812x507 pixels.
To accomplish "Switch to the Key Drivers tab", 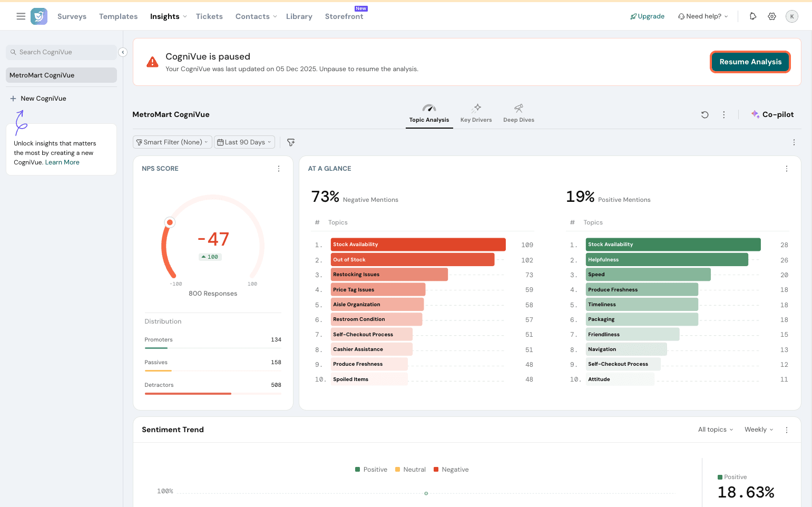I will tap(476, 113).
